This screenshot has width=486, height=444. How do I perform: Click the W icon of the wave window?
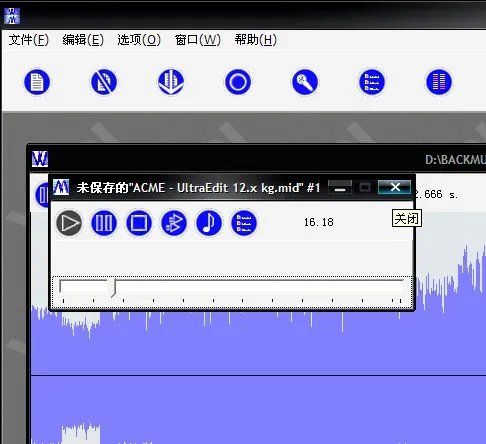pyautogui.click(x=40, y=159)
